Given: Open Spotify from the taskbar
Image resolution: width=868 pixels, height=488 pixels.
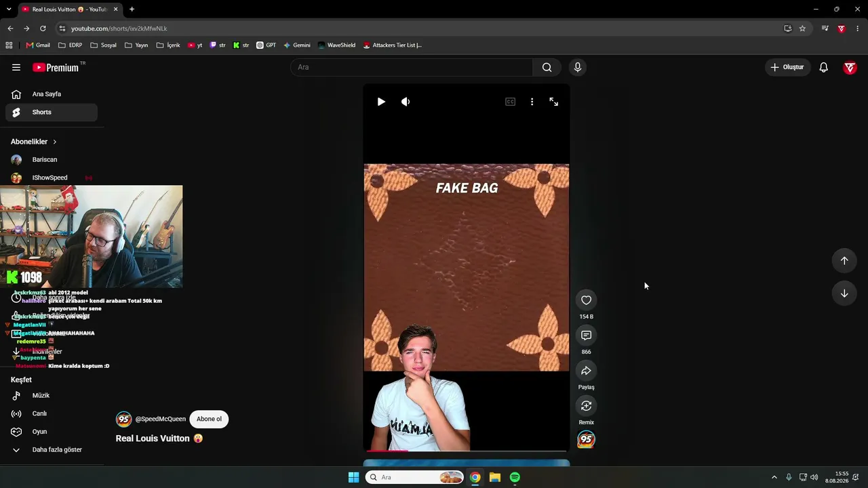Looking at the screenshot, I should (515, 477).
